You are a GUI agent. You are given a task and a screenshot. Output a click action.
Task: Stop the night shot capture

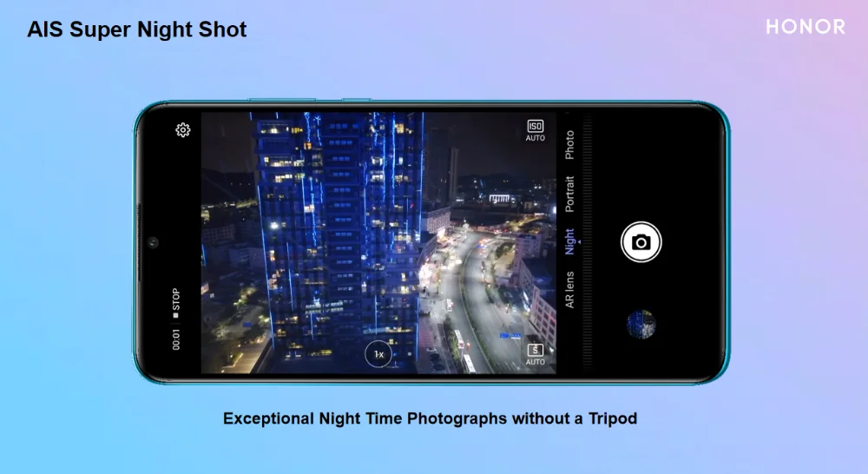pyautogui.click(x=175, y=303)
